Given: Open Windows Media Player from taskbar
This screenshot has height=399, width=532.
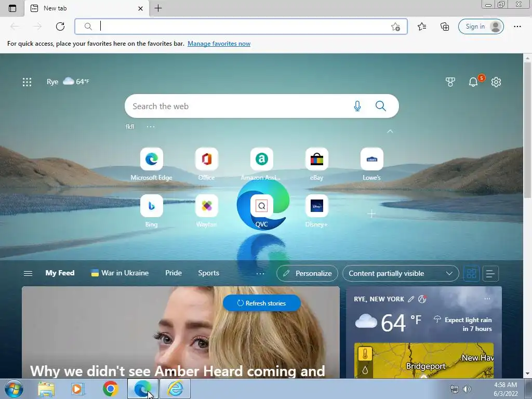Looking at the screenshot, I should (x=78, y=389).
